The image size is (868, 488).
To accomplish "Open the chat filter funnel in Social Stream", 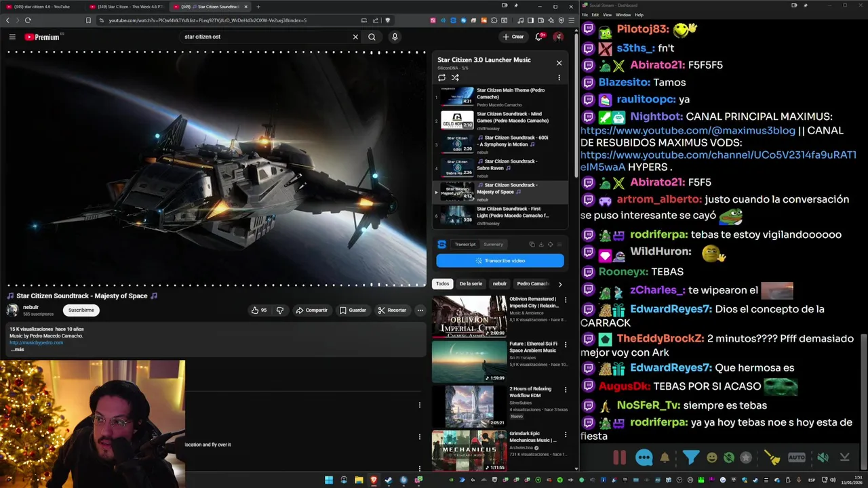I will 690,457.
